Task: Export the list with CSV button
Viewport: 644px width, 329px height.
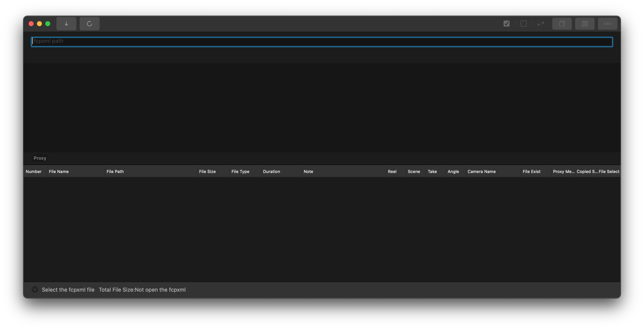Action: point(607,23)
